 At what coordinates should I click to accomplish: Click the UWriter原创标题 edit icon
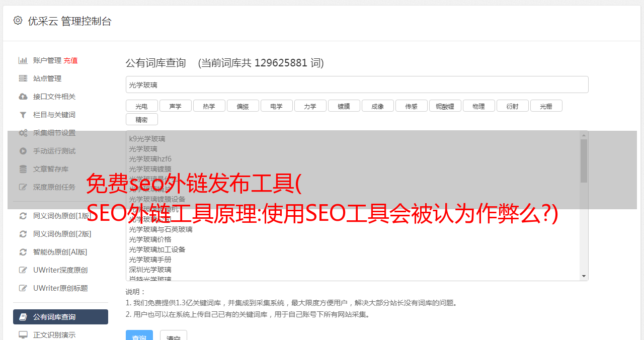(23, 288)
